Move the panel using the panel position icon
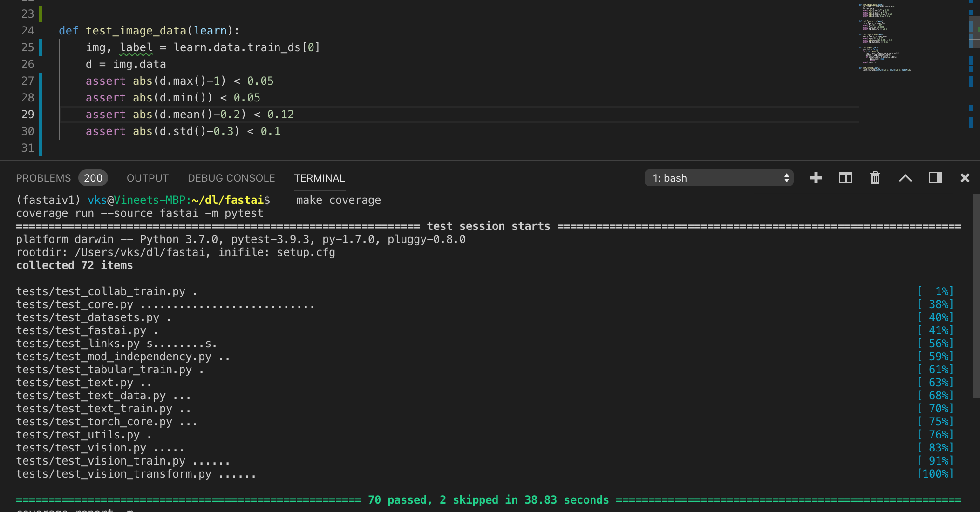The width and height of the screenshot is (980, 512). [x=935, y=178]
